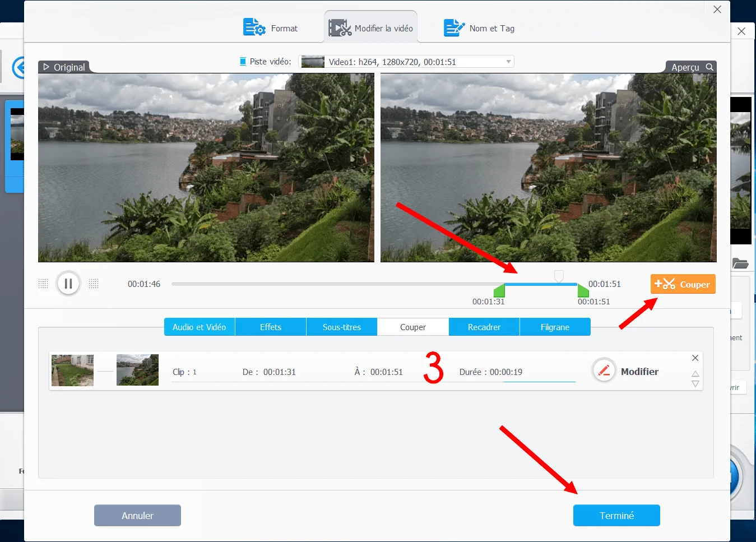
Task: Switch to Sous-titres tab
Action: tap(342, 327)
